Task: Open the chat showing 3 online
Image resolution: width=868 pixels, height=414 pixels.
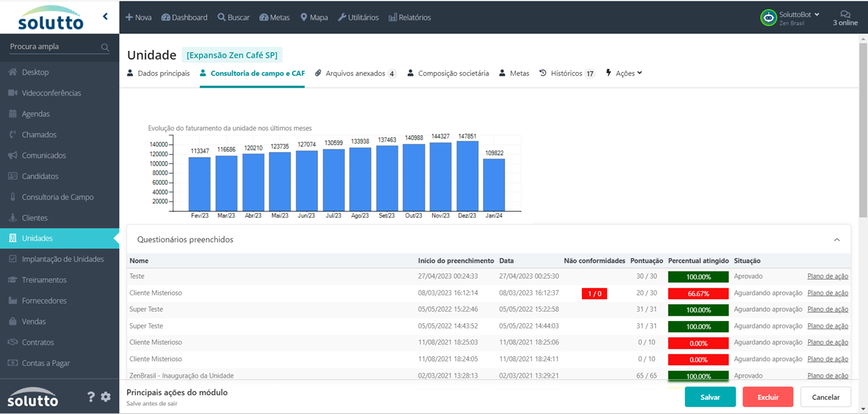Action: click(845, 18)
